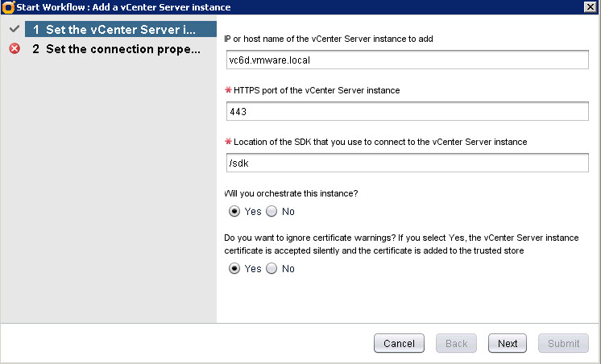The height and width of the screenshot is (364, 601).
Task: Click the red error icon beside step 2
Action: 15,49
